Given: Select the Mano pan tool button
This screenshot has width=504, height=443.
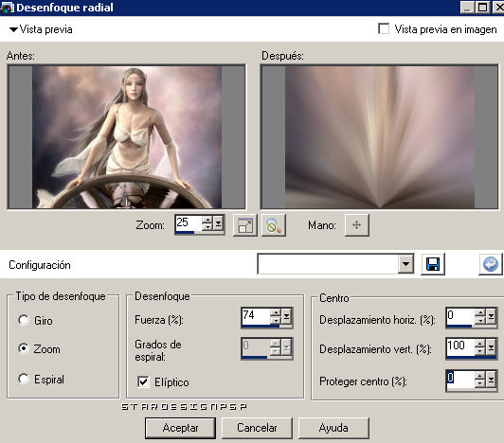Looking at the screenshot, I should pos(357,225).
